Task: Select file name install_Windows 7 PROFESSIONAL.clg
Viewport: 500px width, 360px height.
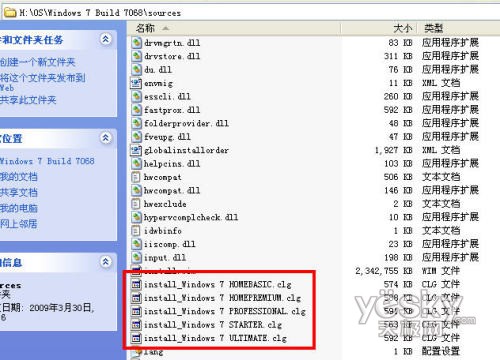Action: 225,311
